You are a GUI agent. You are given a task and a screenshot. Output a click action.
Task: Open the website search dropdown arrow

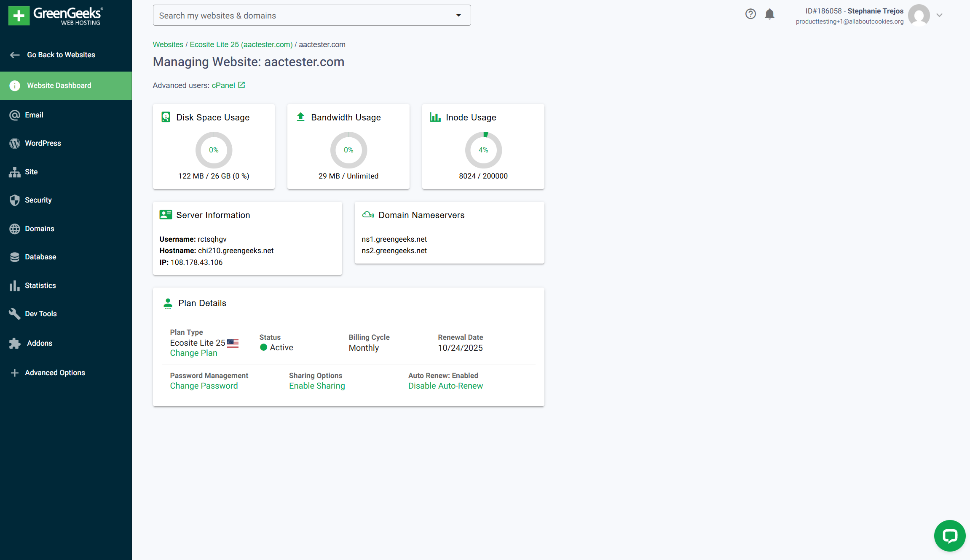[458, 16]
